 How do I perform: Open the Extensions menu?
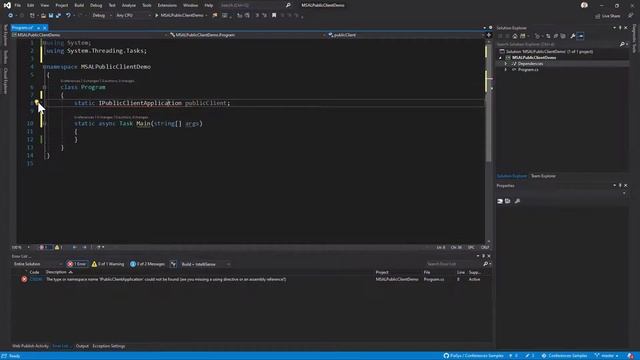[x=167, y=5]
